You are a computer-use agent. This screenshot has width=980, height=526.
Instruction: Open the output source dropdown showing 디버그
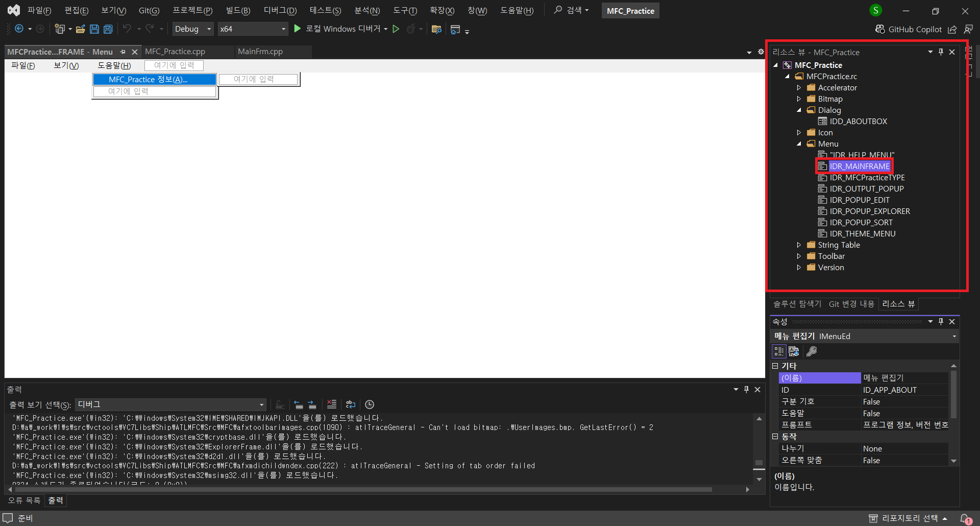point(171,404)
